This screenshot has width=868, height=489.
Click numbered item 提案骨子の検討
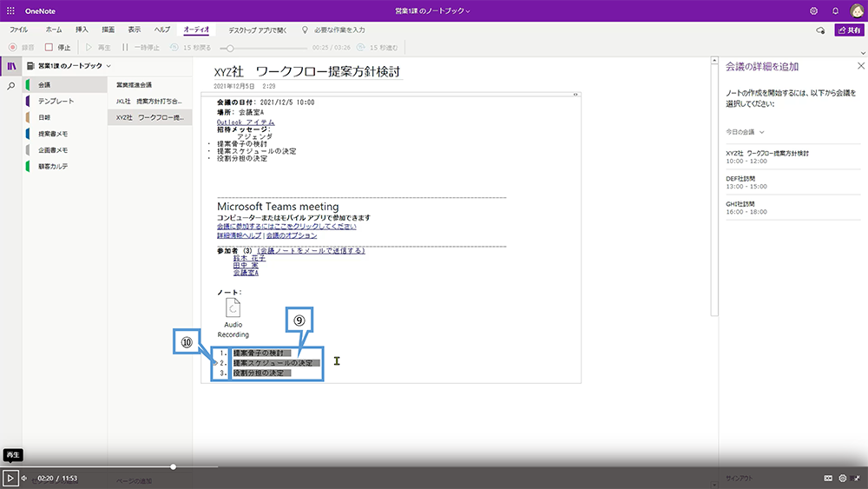pyautogui.click(x=259, y=353)
